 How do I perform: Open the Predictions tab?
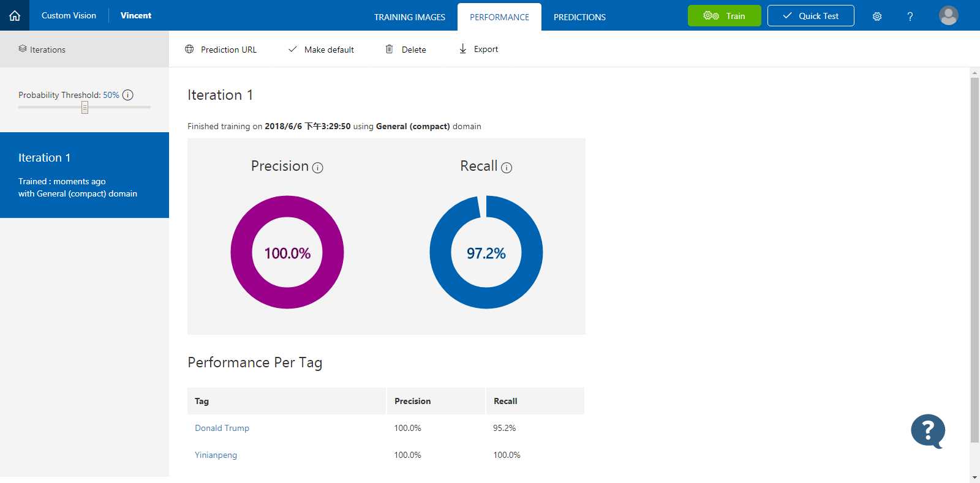pyautogui.click(x=579, y=17)
